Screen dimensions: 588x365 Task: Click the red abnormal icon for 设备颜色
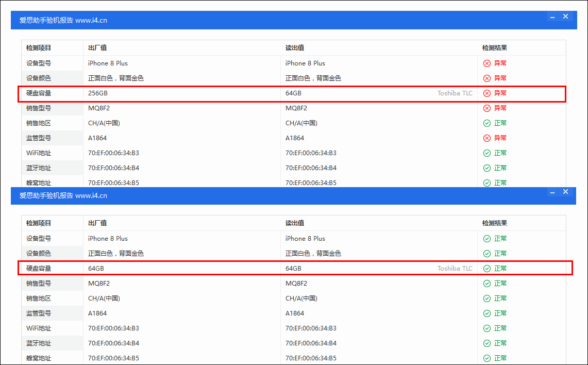pyautogui.click(x=486, y=78)
